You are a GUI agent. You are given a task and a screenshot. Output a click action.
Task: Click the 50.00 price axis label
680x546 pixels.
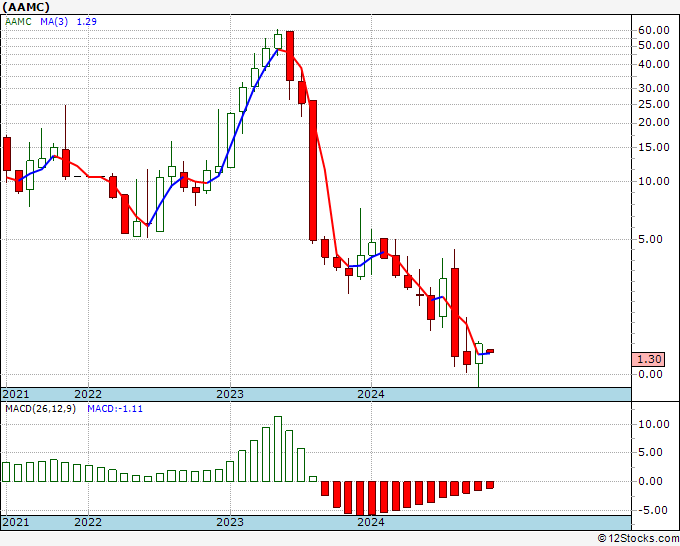coord(654,45)
